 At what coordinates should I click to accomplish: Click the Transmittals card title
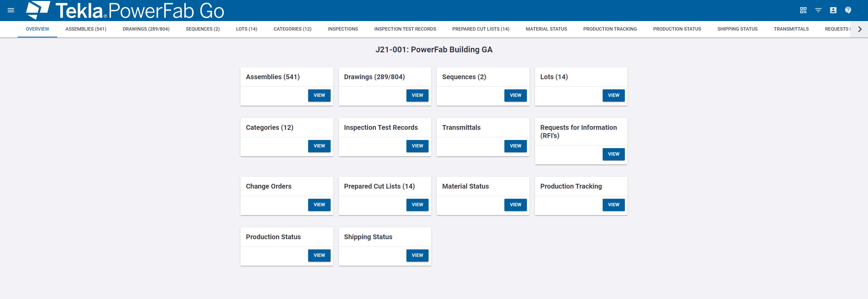coord(461,128)
